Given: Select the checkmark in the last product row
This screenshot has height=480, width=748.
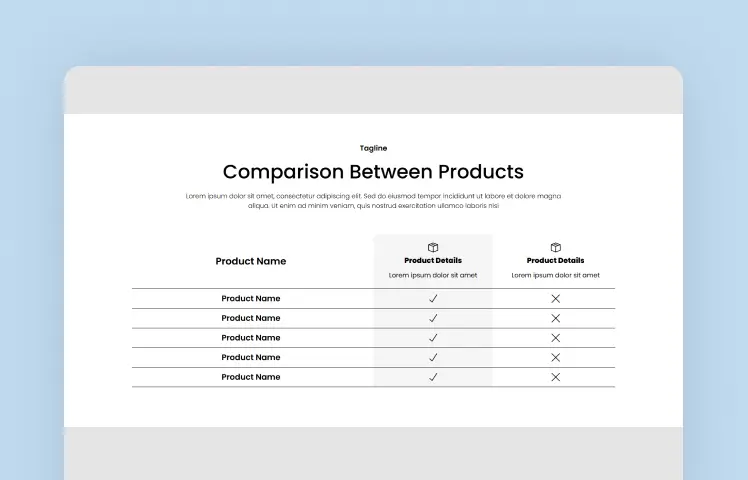Looking at the screenshot, I should coord(433,377).
